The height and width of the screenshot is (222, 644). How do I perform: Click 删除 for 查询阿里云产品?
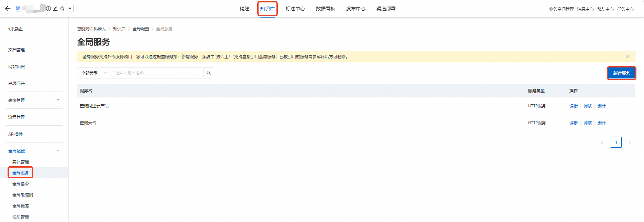pos(602,106)
